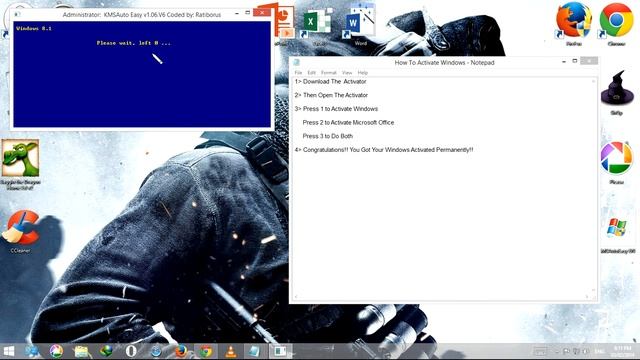The image size is (640, 360).
Task: Click Notepad vertical scrollbar up arrow
Action: tap(593, 82)
